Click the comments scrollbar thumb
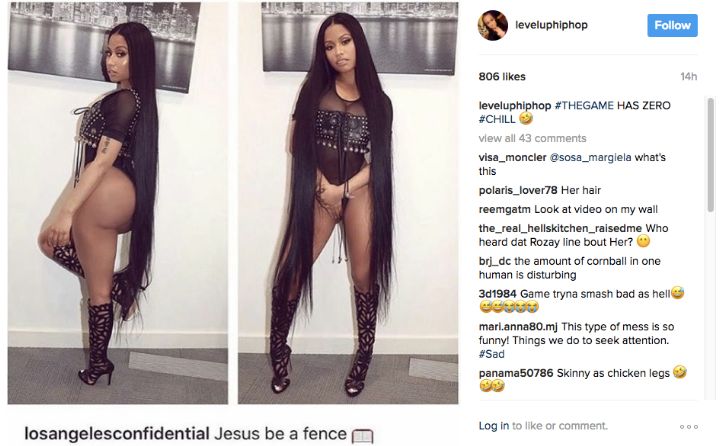Screen dimensions: 723x446 click(711, 155)
